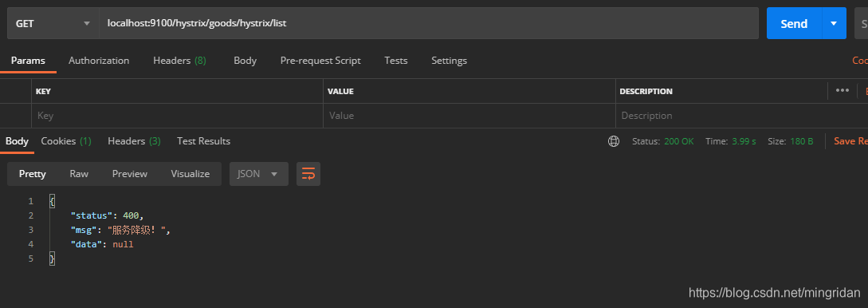868x308 pixels.
Task: Open the request Settings tab
Action: (x=449, y=61)
